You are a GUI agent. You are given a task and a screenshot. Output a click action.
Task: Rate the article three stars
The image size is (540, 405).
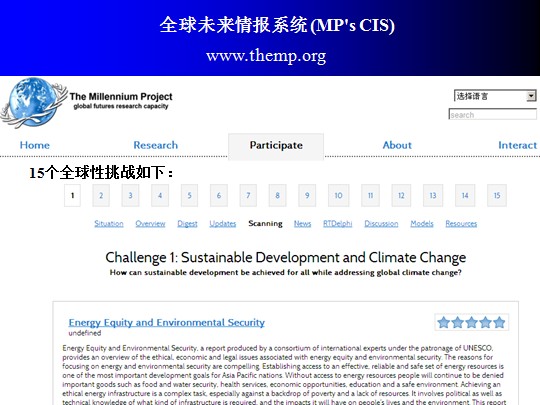click(x=471, y=323)
